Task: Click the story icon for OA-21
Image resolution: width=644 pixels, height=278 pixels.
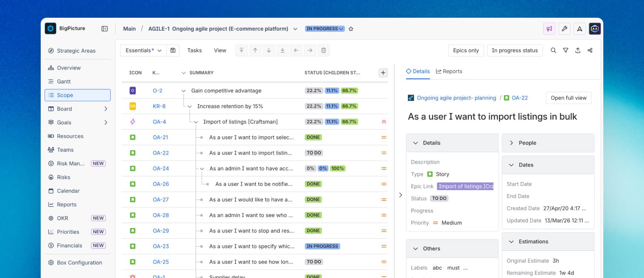Action: (133, 137)
